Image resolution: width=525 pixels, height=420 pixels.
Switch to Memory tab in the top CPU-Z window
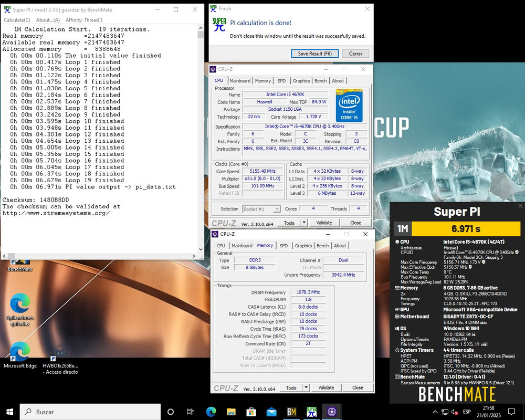pyautogui.click(x=263, y=81)
